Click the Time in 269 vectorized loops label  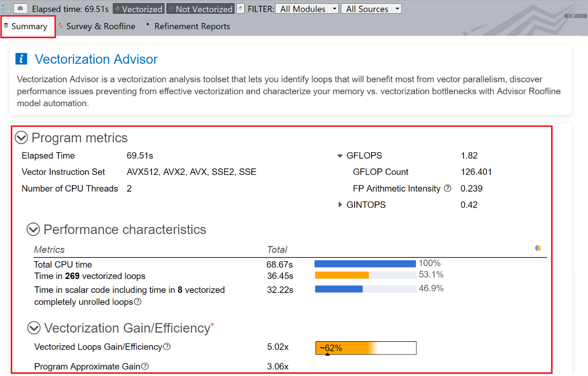pos(90,276)
